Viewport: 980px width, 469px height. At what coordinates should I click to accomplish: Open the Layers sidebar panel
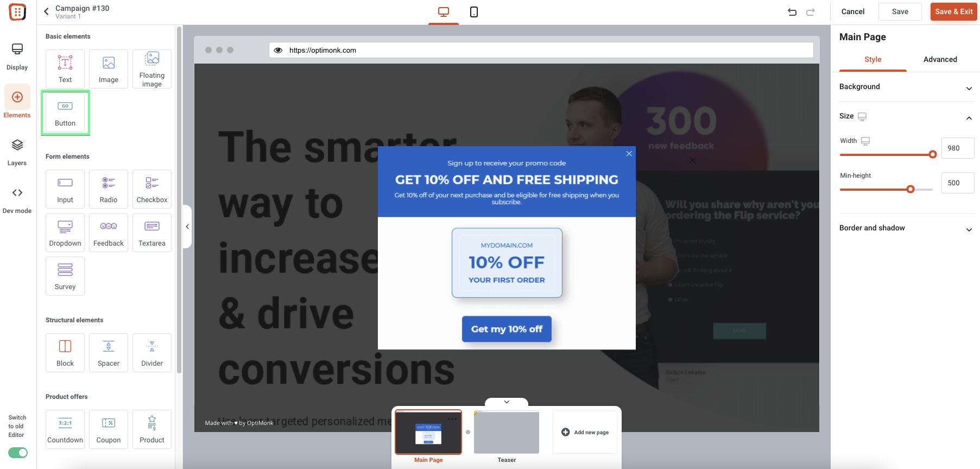(x=17, y=152)
